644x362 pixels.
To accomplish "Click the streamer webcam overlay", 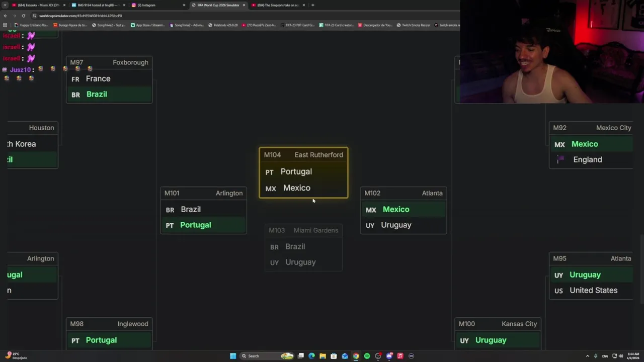I will point(552,51).
